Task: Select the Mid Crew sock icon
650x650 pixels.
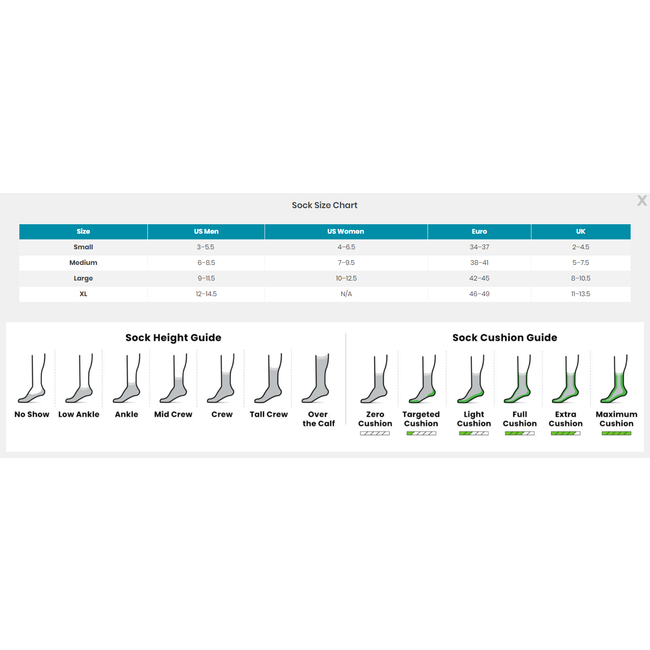Action: (174, 379)
